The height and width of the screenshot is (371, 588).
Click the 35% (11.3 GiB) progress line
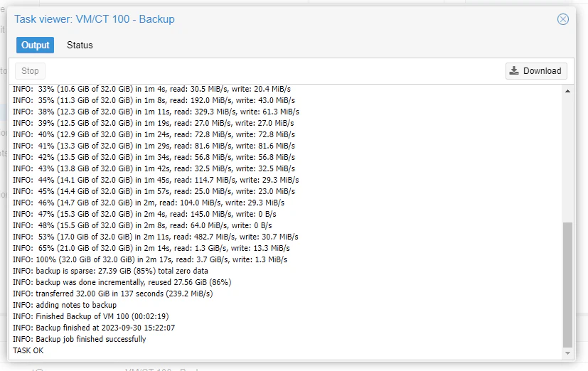click(x=154, y=100)
